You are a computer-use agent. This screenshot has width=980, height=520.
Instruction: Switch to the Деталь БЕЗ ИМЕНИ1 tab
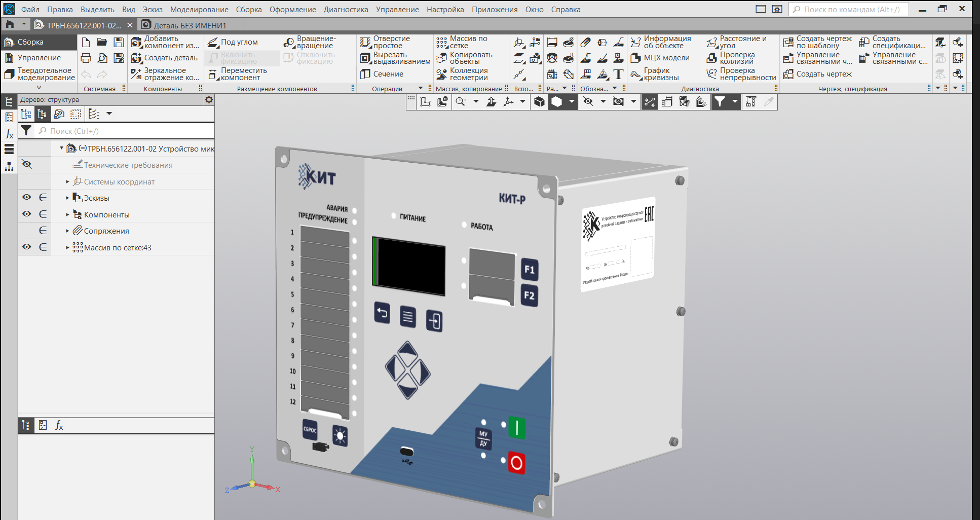(x=190, y=25)
